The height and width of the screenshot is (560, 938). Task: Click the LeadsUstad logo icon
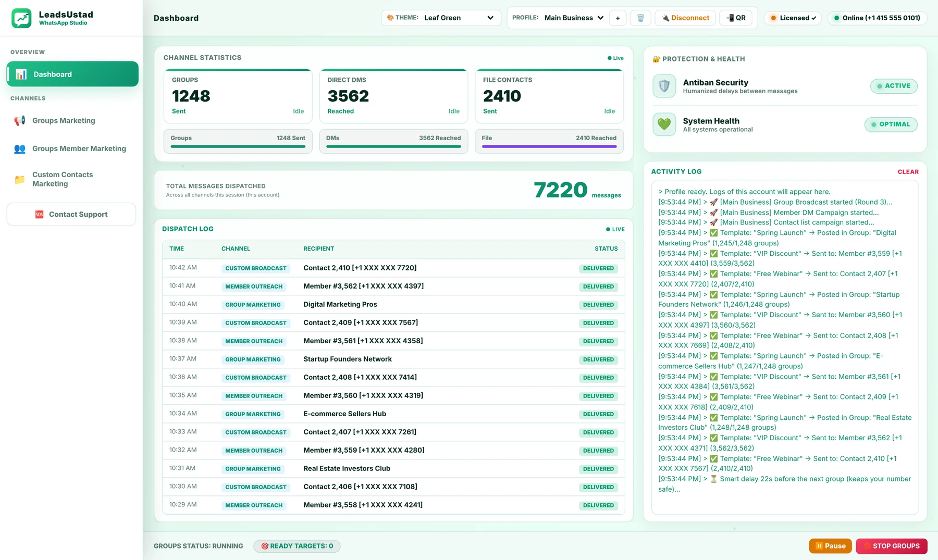[x=21, y=18]
